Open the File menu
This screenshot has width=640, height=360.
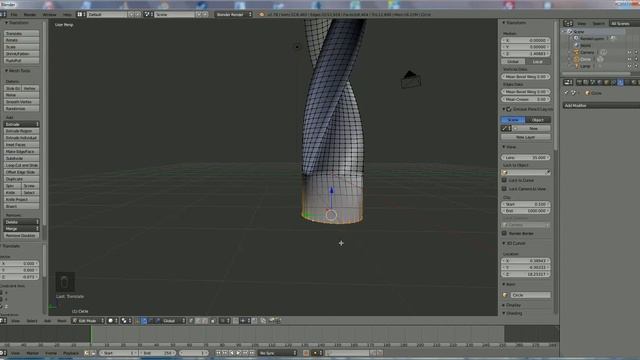coord(14,14)
